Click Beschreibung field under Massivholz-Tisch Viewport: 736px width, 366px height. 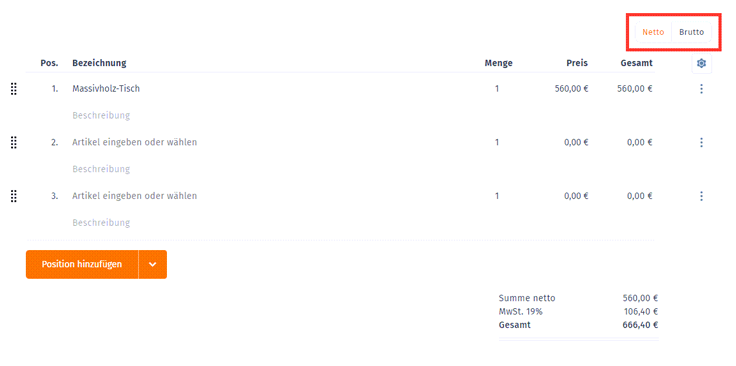[x=101, y=115]
